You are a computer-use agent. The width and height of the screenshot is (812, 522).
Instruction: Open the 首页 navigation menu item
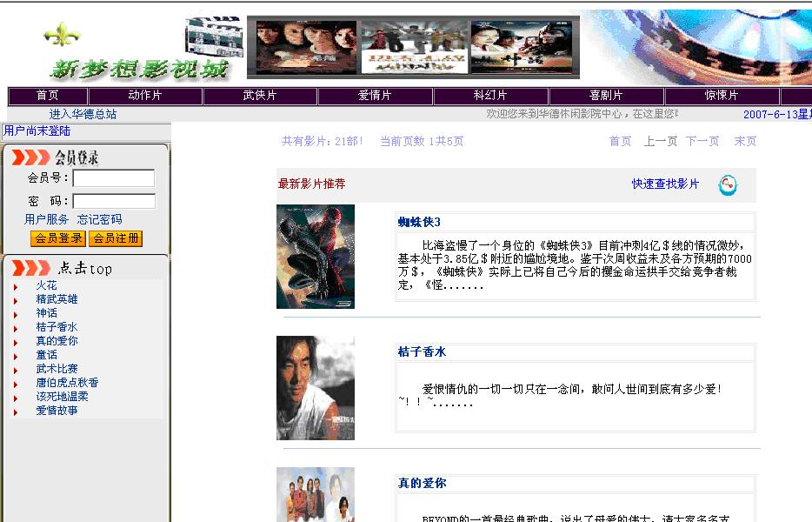click(48, 96)
